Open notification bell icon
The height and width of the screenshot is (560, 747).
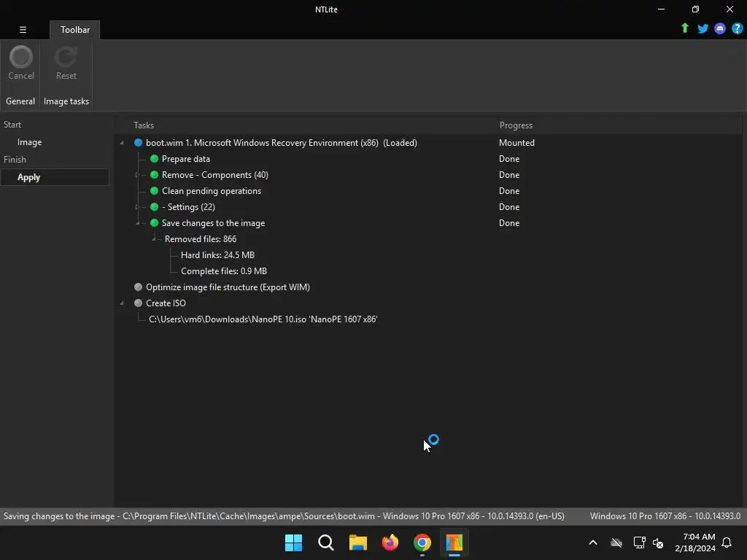pos(727,542)
